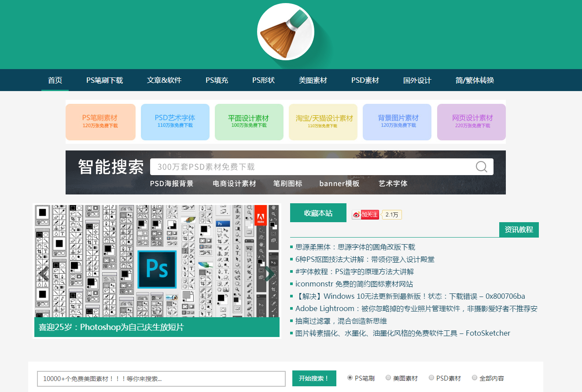This screenshot has height=392, width=582.
Task: Open article 抽离过滤罩，混合创造新思维
Action: pyautogui.click(x=341, y=321)
